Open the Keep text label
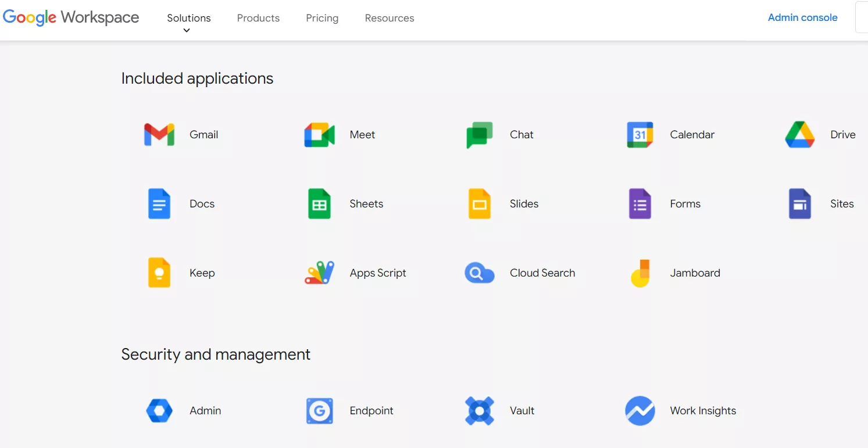Viewport: 868px width, 448px height. click(202, 273)
